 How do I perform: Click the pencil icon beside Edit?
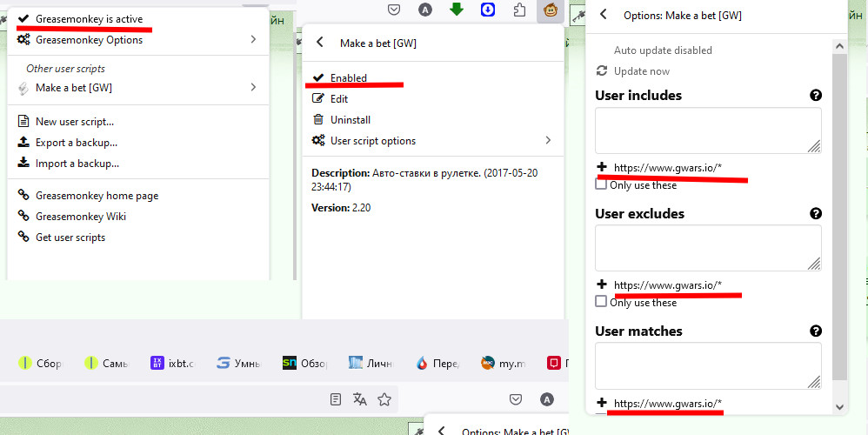click(317, 98)
